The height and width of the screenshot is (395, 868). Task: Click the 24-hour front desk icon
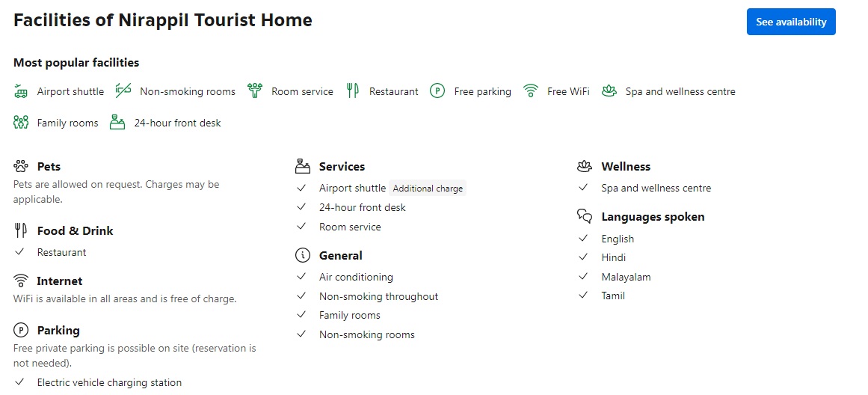click(117, 123)
